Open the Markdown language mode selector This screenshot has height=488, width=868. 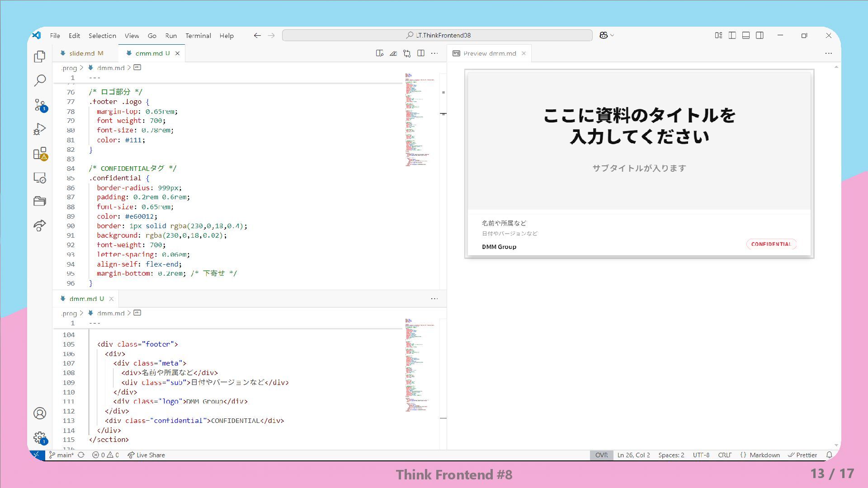click(x=764, y=455)
